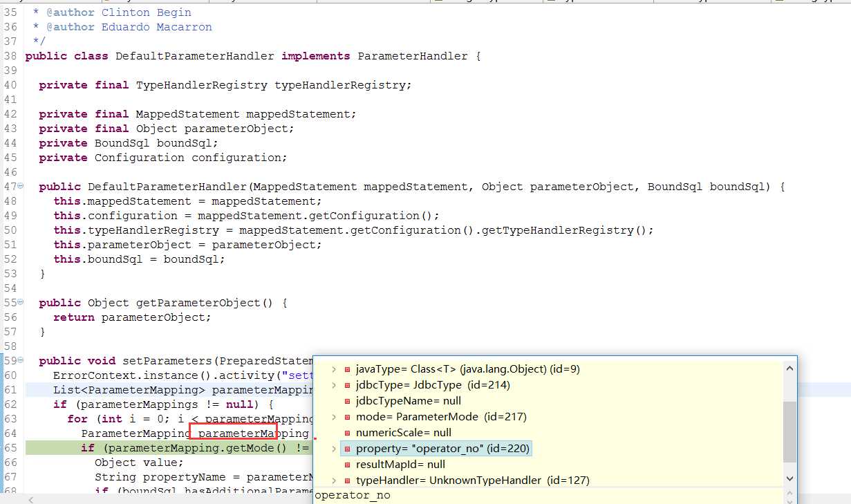Expand the javaType variable node
This screenshot has width=851, height=504.
click(334, 369)
